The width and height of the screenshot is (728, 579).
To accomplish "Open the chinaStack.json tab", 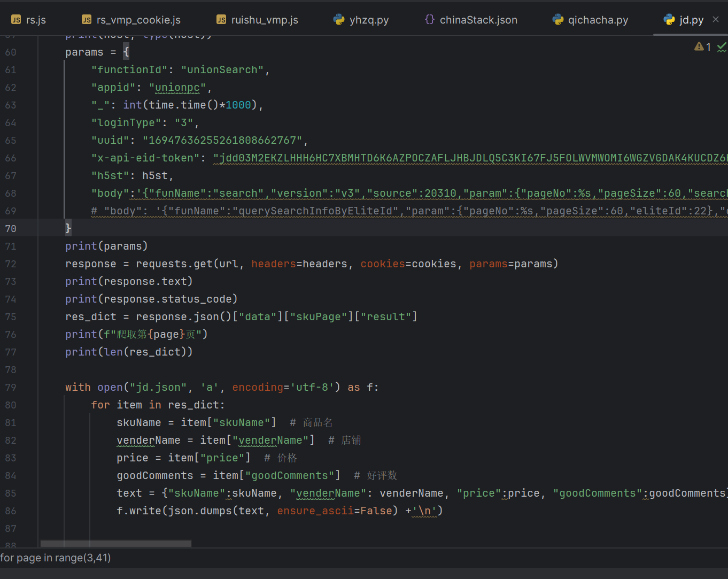I will point(471,20).
